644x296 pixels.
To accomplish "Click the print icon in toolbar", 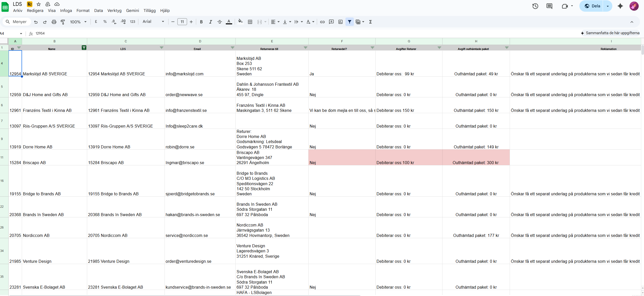I will click(x=54, y=22).
